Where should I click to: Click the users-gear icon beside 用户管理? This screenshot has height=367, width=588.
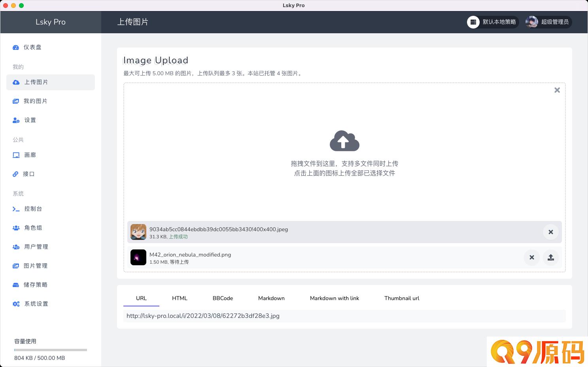[16, 247]
